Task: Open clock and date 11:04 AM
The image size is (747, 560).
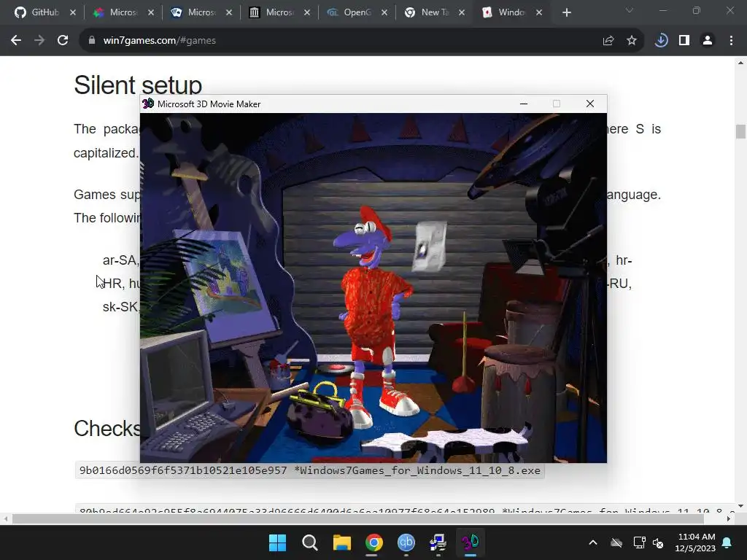Action: click(x=695, y=542)
